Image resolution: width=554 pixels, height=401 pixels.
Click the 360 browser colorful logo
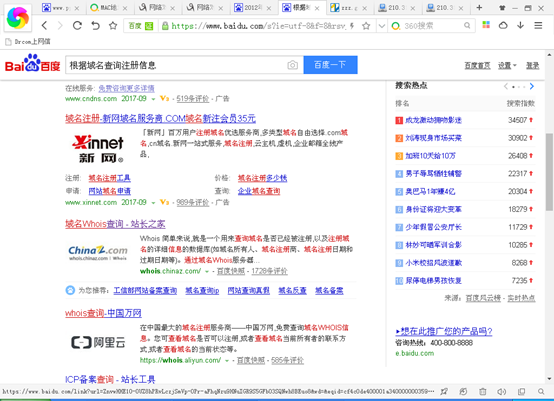tap(18, 18)
